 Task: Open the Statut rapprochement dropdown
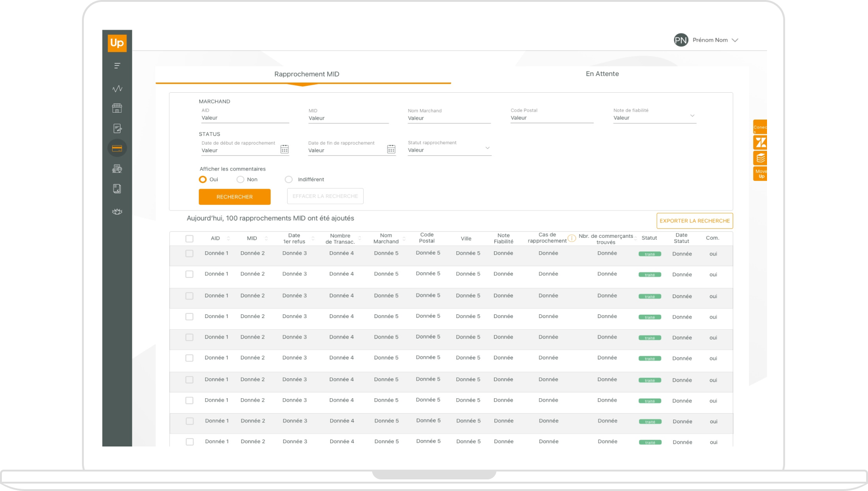click(487, 148)
